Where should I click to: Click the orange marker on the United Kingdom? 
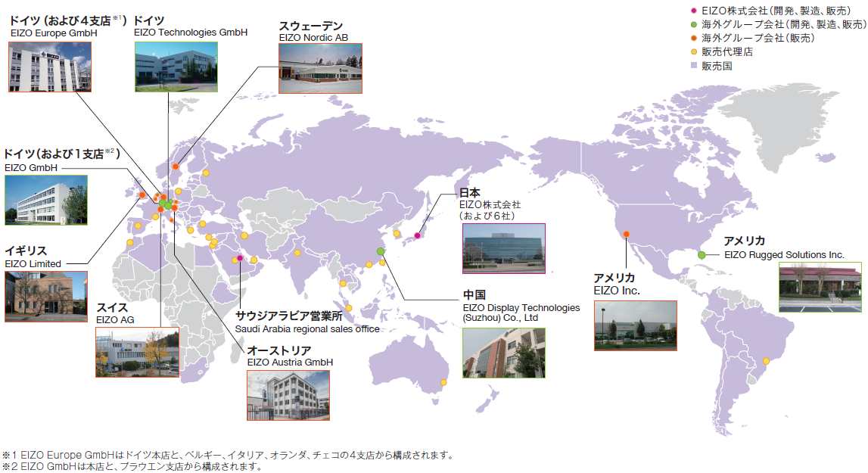142,195
